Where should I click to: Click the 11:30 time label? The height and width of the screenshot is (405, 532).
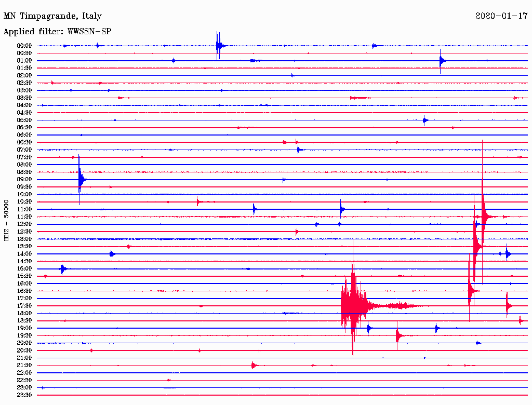[24, 217]
